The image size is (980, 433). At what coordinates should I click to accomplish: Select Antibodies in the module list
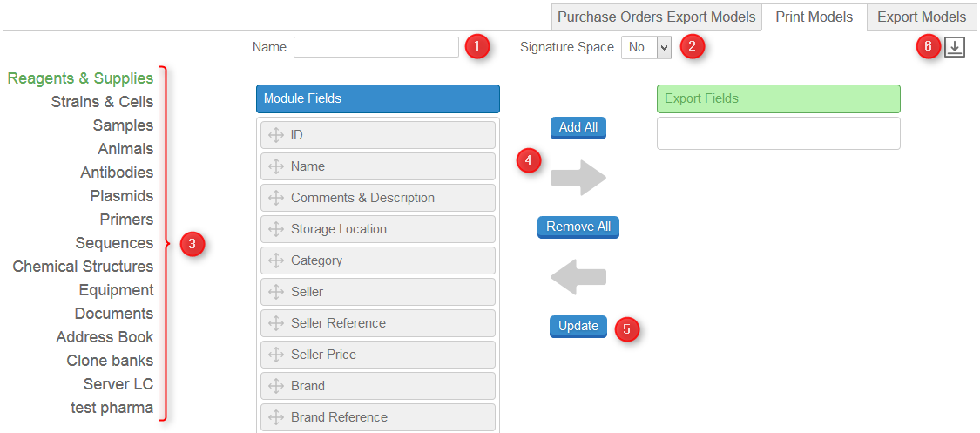coord(117,173)
